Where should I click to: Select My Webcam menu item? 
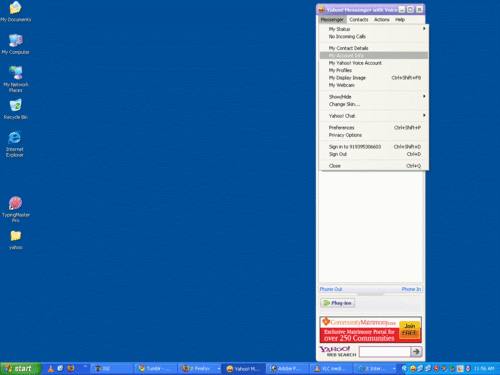coord(374,85)
